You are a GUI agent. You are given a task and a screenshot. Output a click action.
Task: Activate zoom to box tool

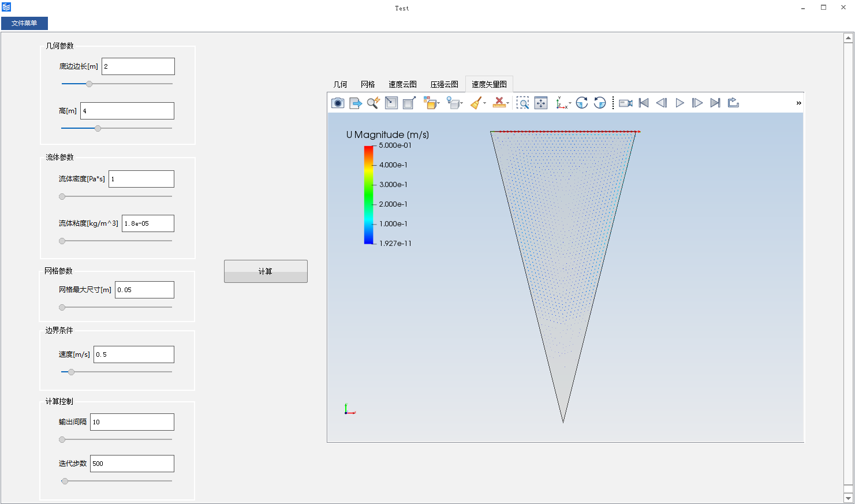tap(522, 103)
